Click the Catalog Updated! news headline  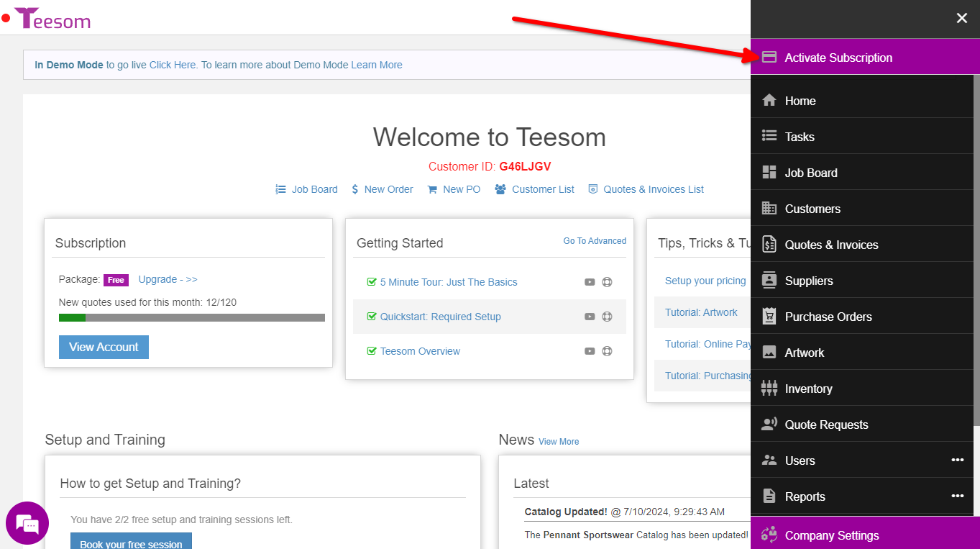coord(566,512)
